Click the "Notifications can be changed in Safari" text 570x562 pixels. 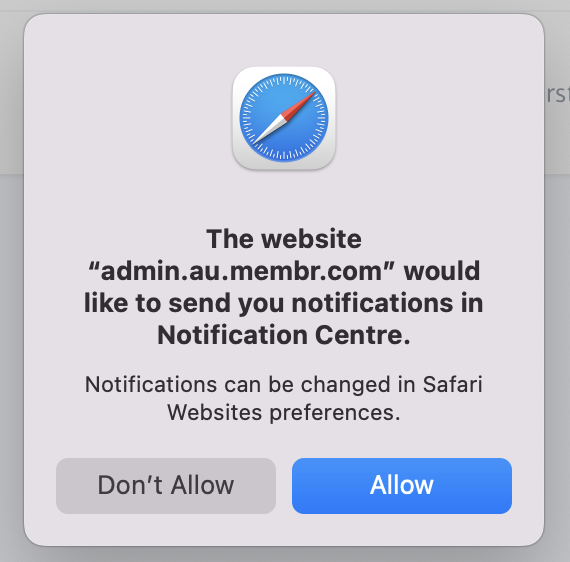click(284, 384)
